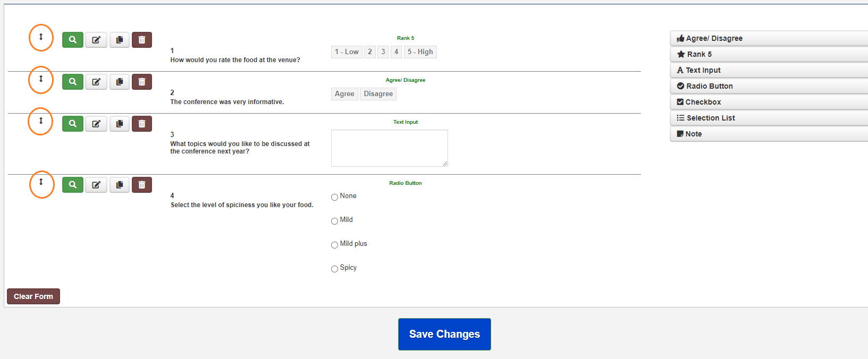Delete question 1 with the trash icon

tap(142, 40)
